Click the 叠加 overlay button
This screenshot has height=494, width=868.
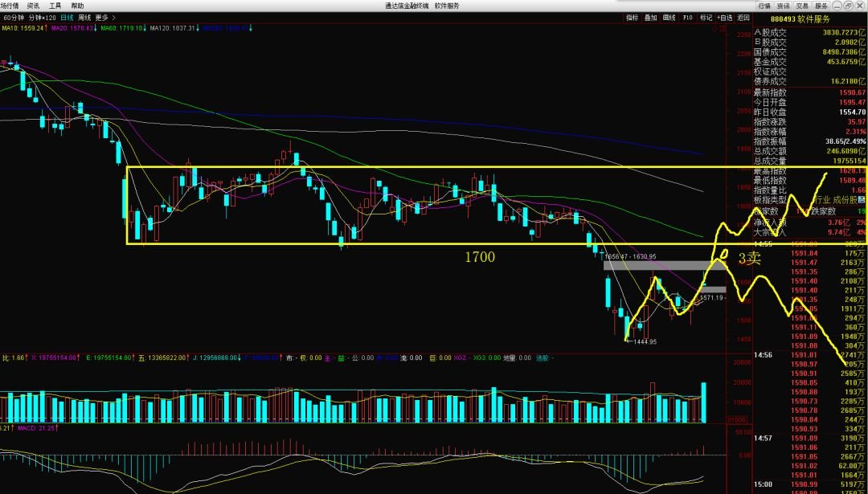(x=650, y=18)
